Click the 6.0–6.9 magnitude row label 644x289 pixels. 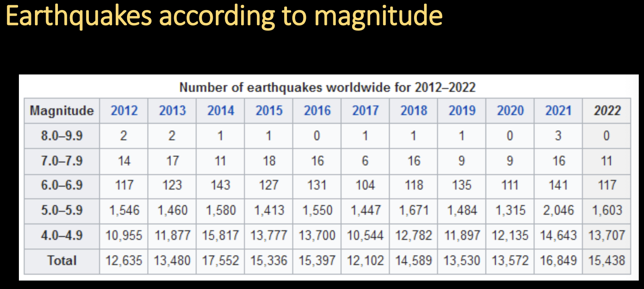coord(62,185)
